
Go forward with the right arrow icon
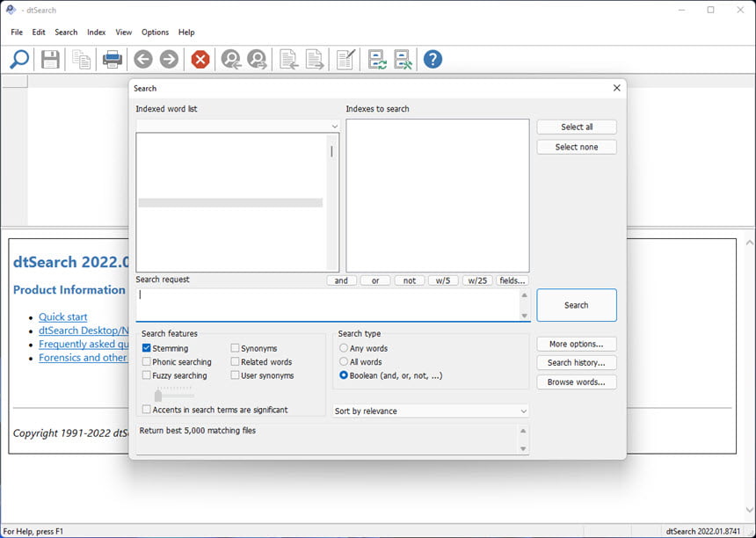pyautogui.click(x=170, y=59)
